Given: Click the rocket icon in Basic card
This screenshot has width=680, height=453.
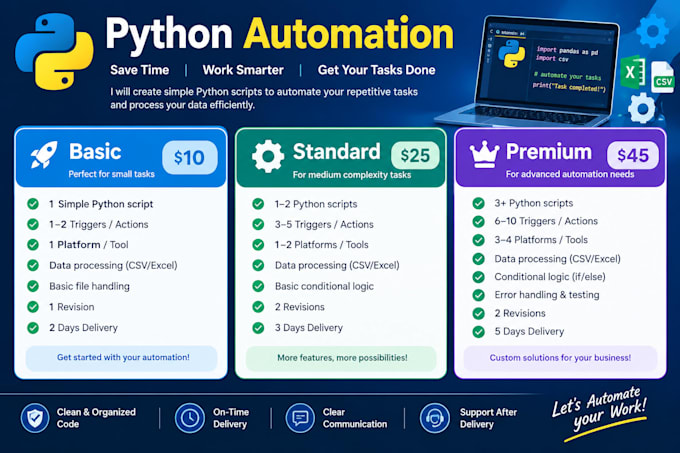Looking at the screenshot, I should (x=44, y=155).
